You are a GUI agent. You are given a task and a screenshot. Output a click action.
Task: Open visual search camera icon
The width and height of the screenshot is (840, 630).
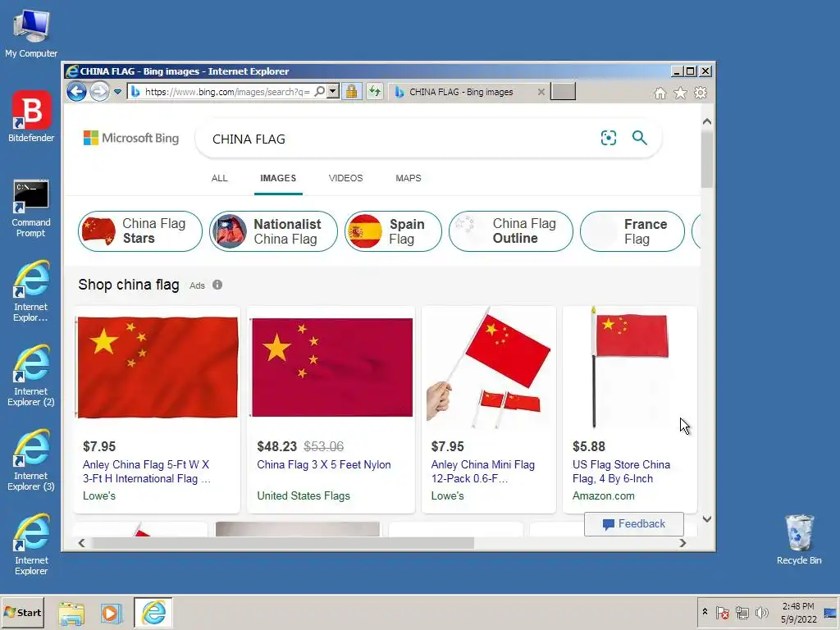[609, 138]
